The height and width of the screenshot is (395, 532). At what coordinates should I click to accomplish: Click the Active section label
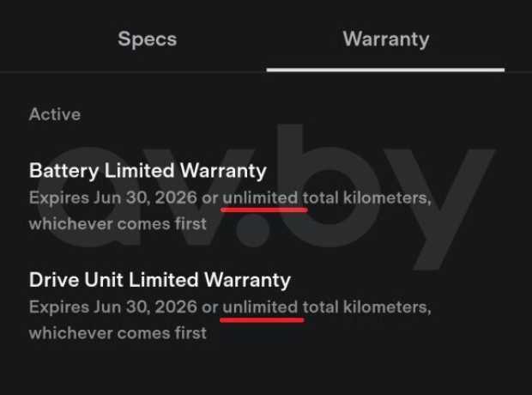[x=55, y=114]
